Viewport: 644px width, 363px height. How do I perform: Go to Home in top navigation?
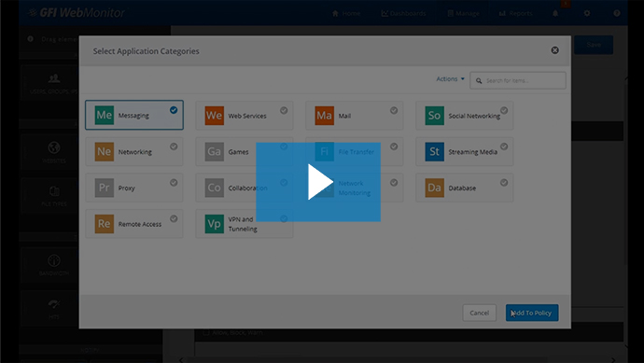pos(346,13)
